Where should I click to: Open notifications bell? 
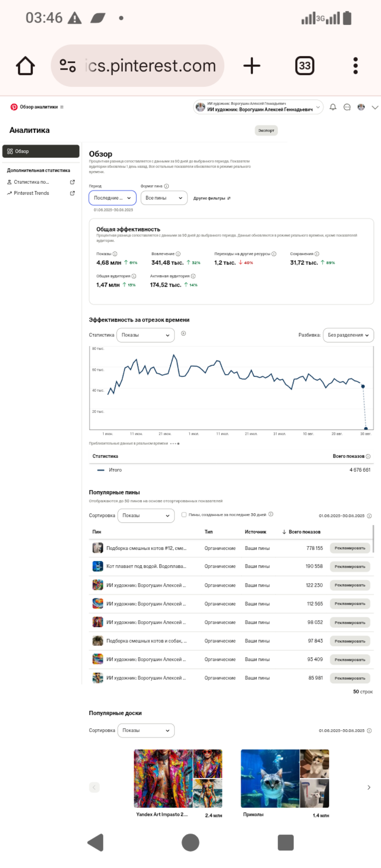coord(333,107)
